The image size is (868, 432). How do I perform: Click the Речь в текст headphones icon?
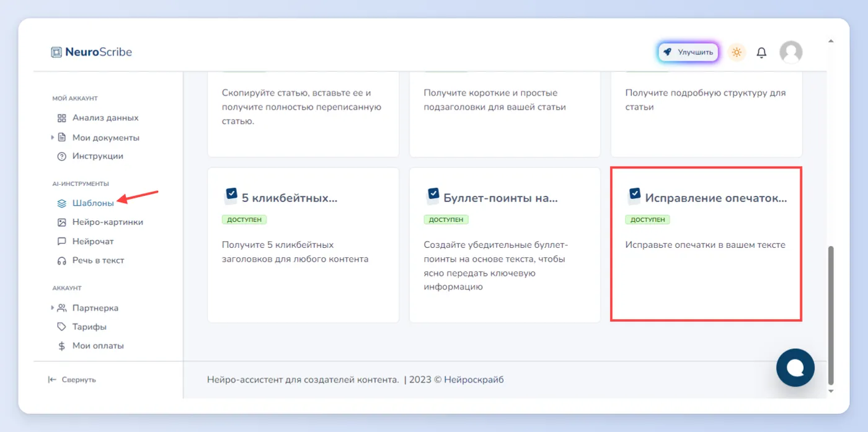(61, 260)
